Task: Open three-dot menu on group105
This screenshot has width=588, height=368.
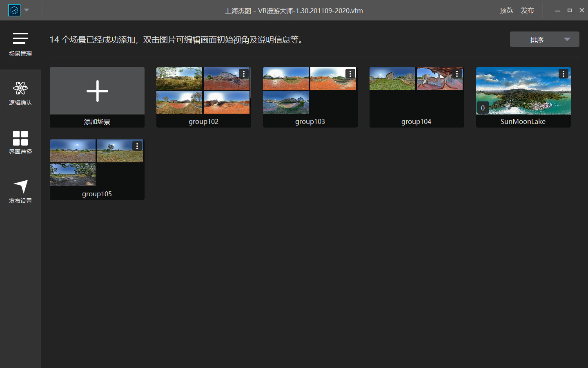Action: (137, 146)
